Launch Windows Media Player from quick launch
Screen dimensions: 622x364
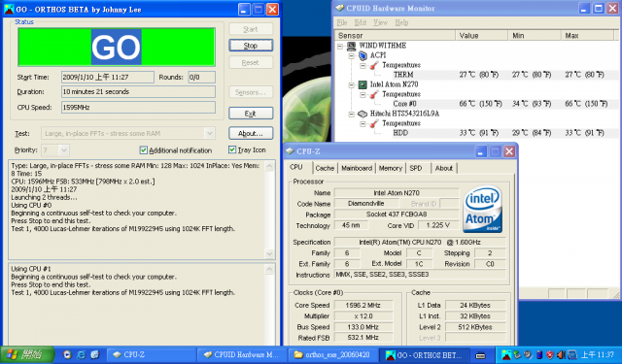67,355
